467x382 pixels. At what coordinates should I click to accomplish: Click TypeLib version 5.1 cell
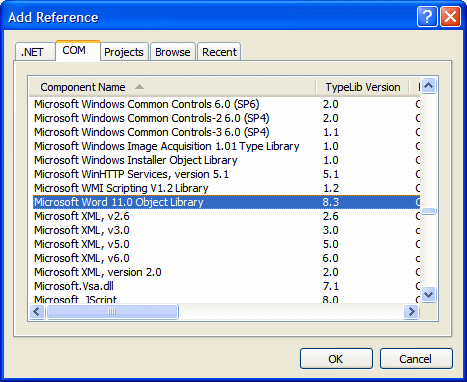(331, 174)
